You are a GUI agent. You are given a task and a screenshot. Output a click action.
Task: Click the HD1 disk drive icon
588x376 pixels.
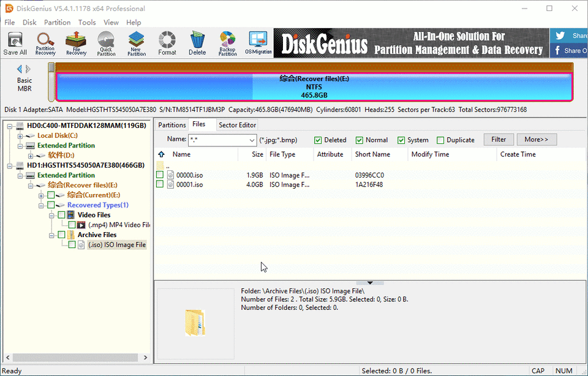(x=20, y=165)
